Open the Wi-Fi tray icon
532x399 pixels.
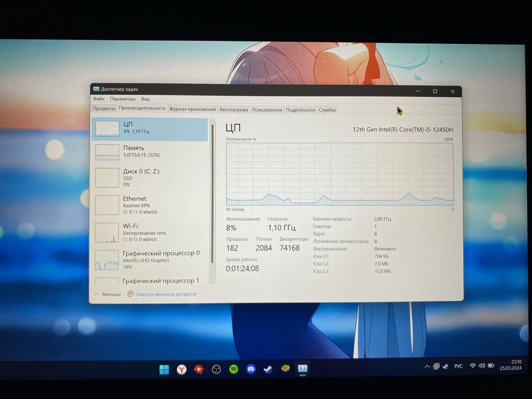pyautogui.click(x=473, y=366)
